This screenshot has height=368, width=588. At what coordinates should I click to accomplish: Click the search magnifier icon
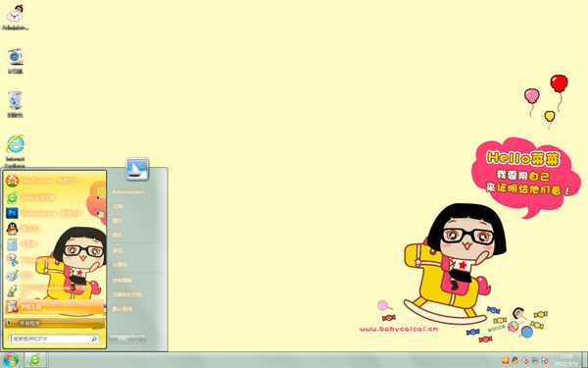click(94, 339)
